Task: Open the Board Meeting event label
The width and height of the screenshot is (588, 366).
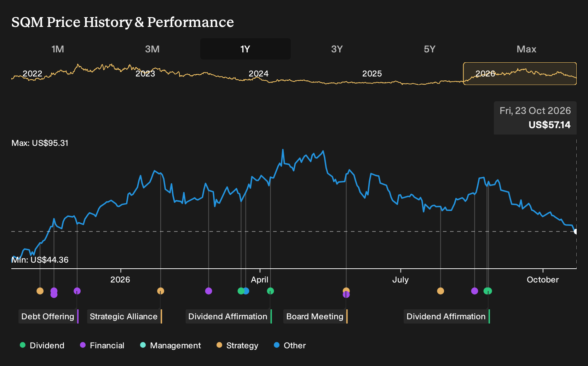Action: [x=315, y=316]
